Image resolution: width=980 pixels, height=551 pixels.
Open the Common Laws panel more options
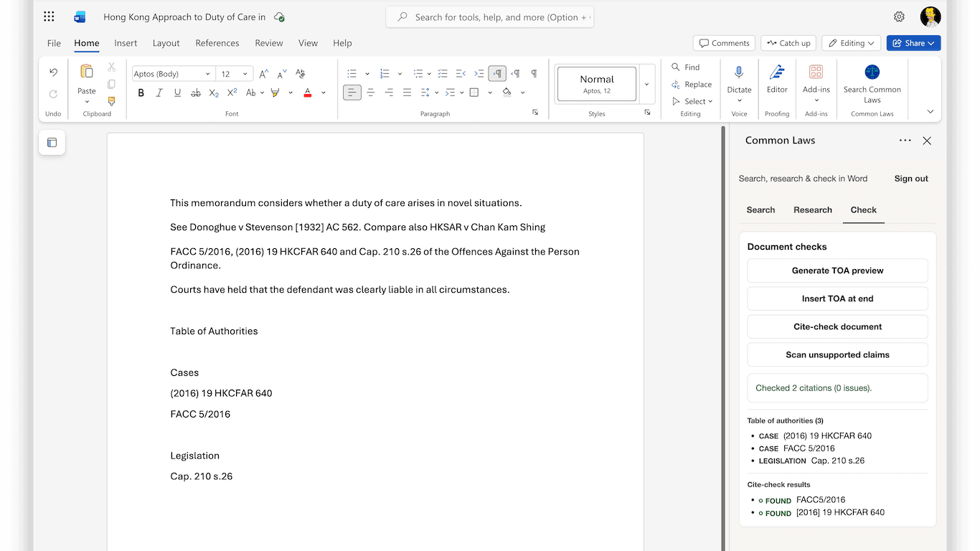coord(905,141)
